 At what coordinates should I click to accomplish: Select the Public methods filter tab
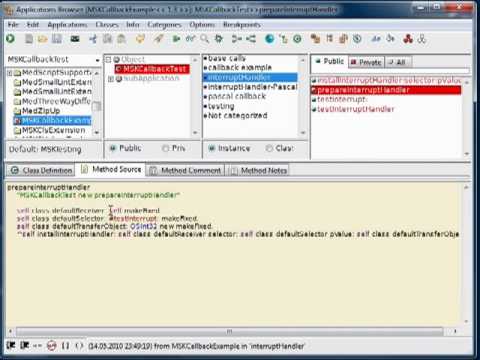329,61
